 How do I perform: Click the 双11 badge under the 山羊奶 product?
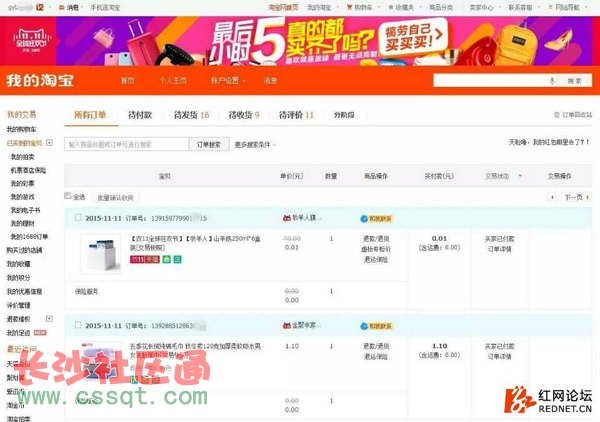coord(137,259)
